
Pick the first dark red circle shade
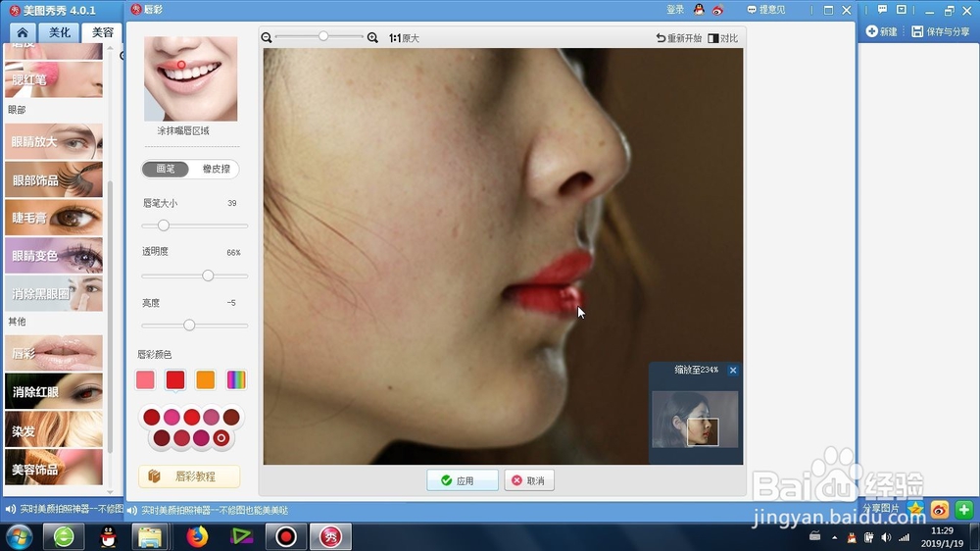pos(151,417)
